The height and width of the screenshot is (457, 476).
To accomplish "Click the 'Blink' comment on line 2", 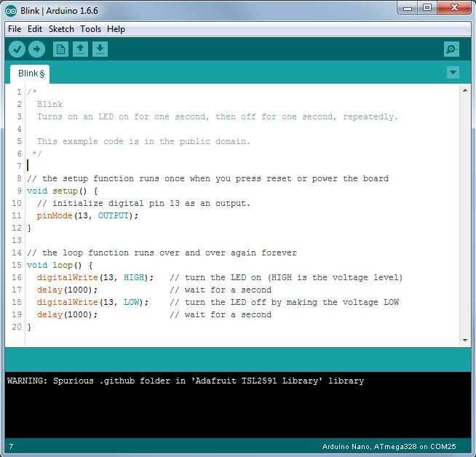I will point(49,104).
